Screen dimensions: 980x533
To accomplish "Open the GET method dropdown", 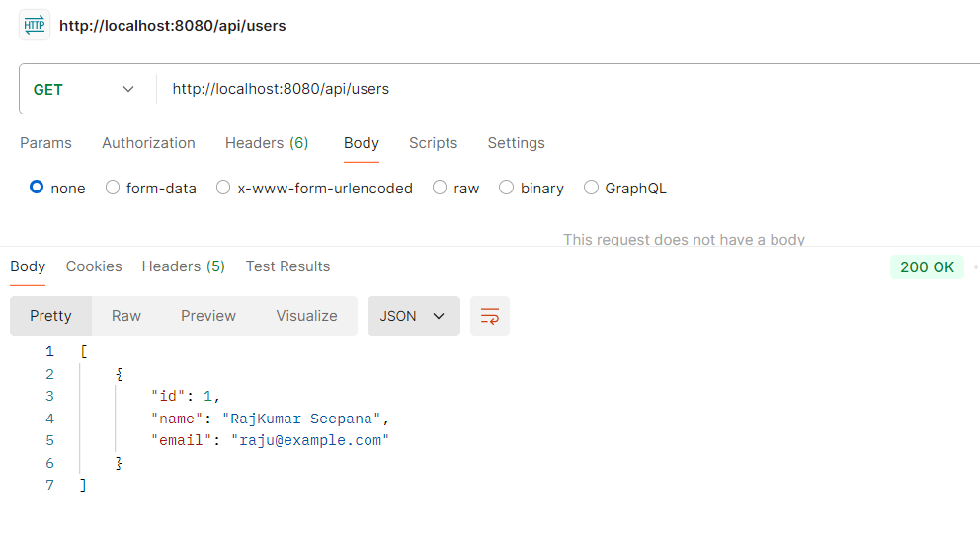I will (85, 89).
